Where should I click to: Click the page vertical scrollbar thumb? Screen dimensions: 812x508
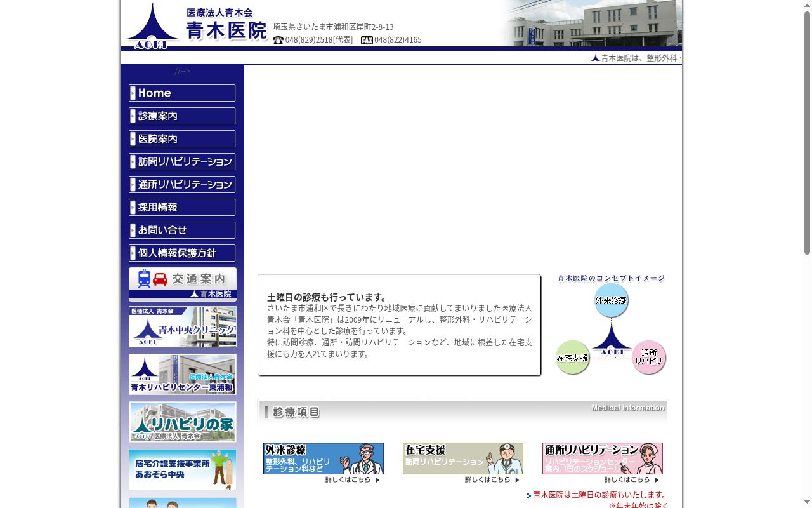coord(807,132)
